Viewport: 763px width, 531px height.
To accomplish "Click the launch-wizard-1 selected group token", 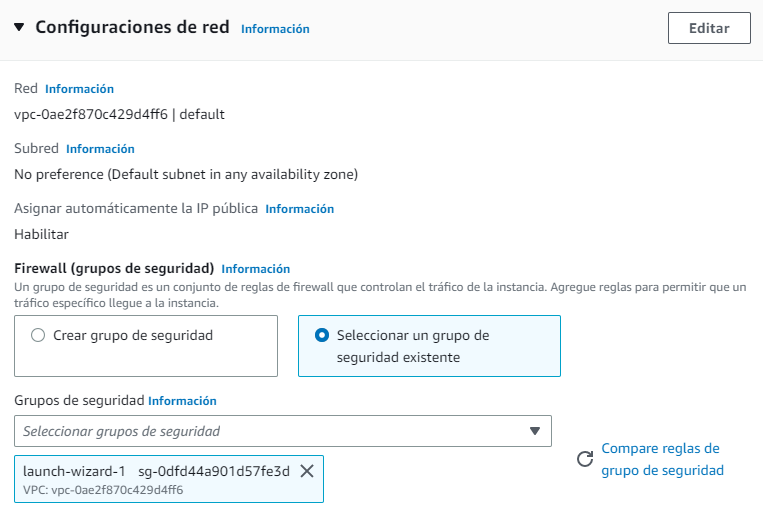I will pos(169,479).
